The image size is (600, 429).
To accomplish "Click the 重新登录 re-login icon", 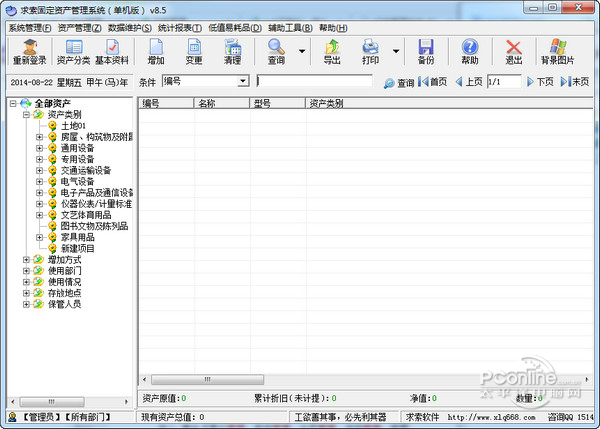I will point(29,51).
